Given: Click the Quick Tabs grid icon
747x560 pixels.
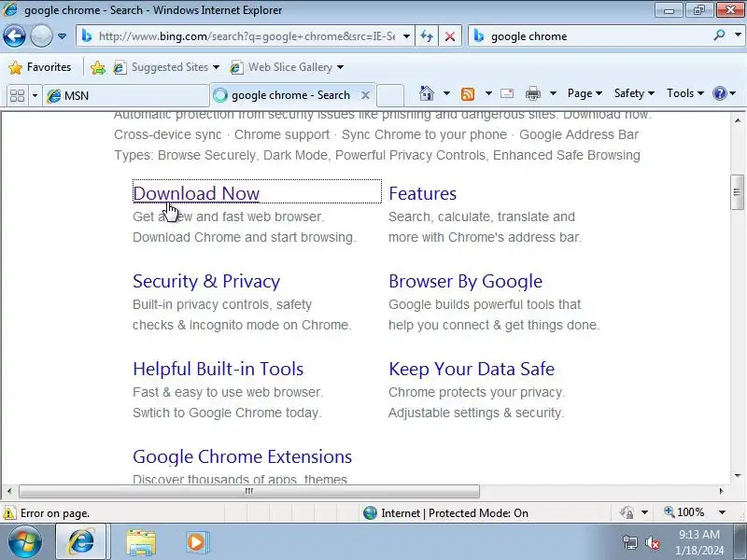Looking at the screenshot, I should (x=17, y=95).
